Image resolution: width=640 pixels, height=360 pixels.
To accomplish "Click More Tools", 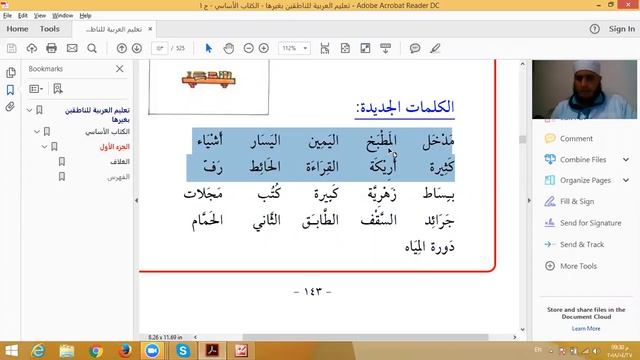I will (578, 266).
